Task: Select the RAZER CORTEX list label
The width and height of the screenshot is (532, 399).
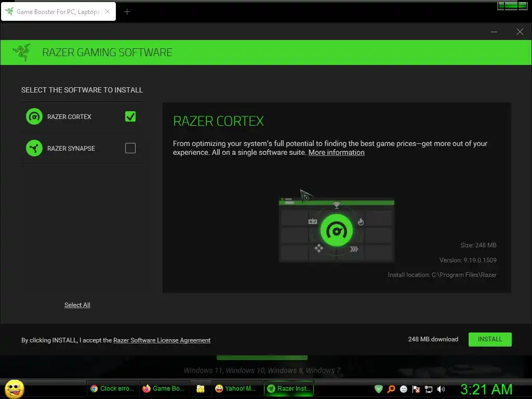Action: click(69, 117)
